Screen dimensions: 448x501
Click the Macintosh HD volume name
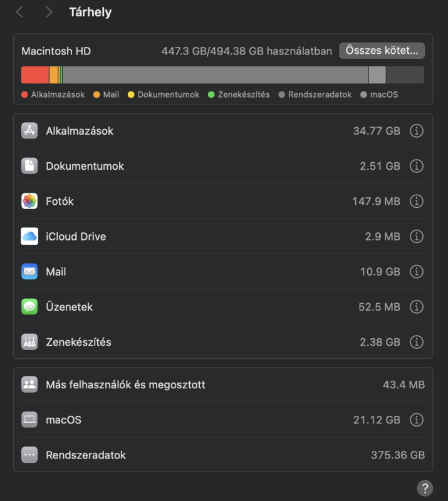pyautogui.click(x=56, y=51)
